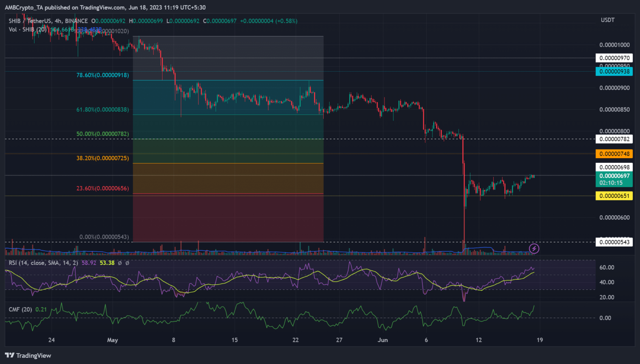This screenshot has width=640, height=364.
Task: Click the 23.60% Fibonacci level label
Action: coord(102,188)
